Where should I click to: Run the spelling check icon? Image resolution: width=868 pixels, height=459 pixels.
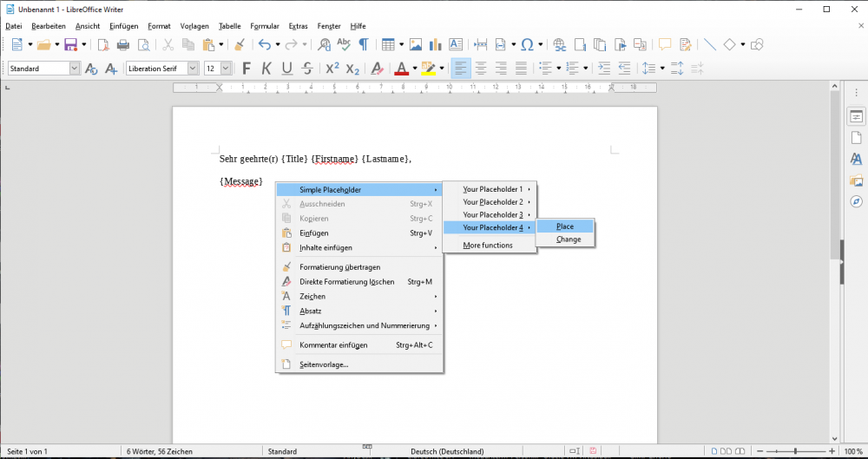click(x=344, y=45)
